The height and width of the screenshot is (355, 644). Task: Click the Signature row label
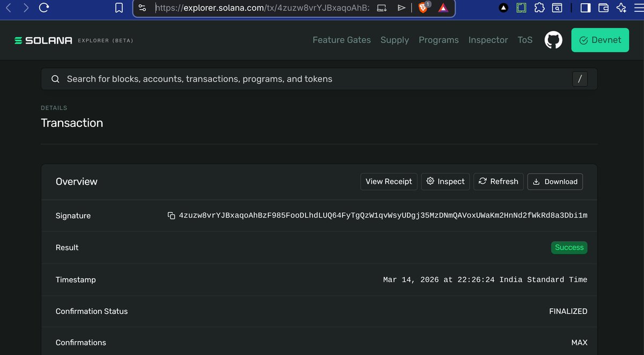pos(73,215)
